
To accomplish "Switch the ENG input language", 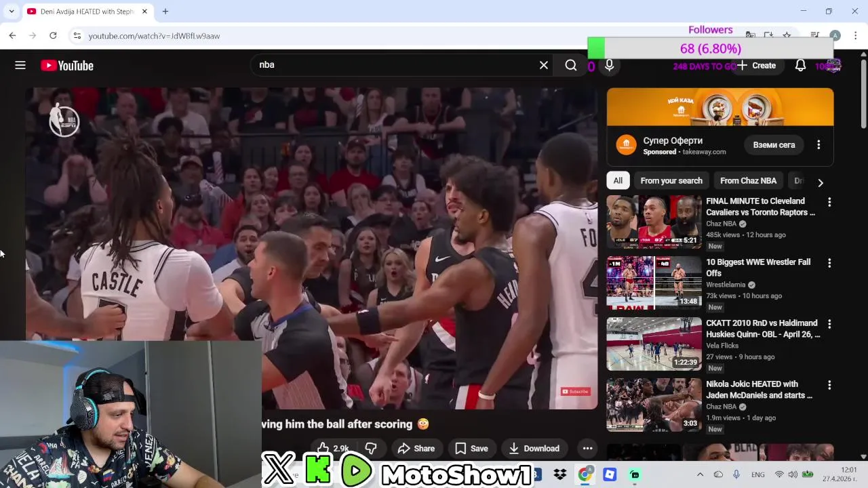I will 758,474.
